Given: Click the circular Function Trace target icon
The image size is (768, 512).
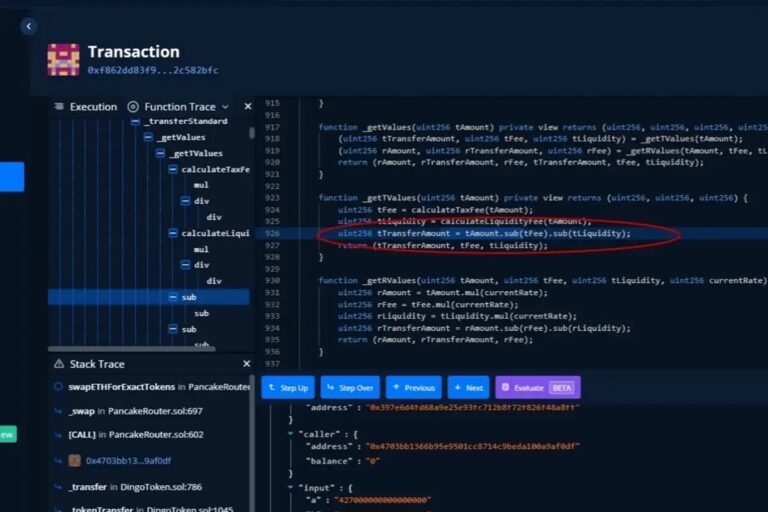Looking at the screenshot, I should pyautogui.click(x=134, y=107).
